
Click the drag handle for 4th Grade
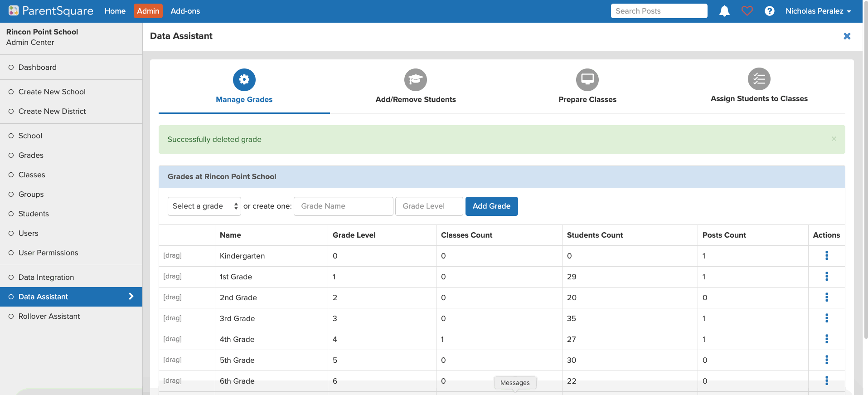pyautogui.click(x=172, y=339)
